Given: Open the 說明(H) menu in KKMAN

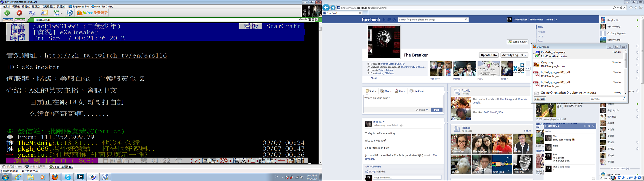Looking at the screenshot, I should (61, 7).
